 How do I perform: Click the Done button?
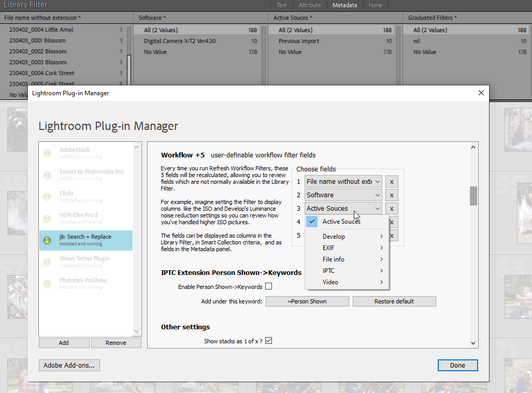457,365
